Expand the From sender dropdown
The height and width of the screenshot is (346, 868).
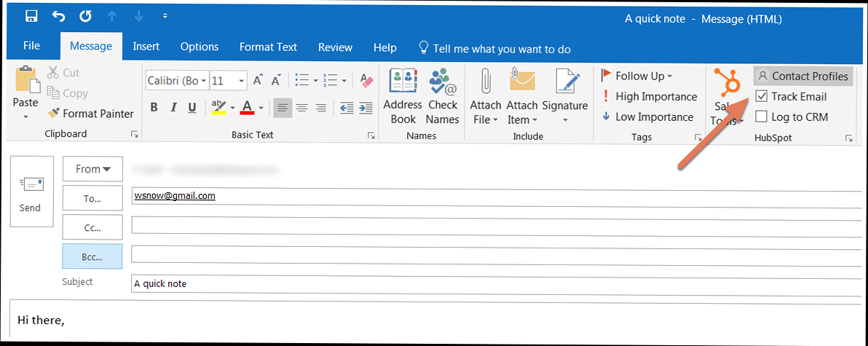pyautogui.click(x=92, y=169)
